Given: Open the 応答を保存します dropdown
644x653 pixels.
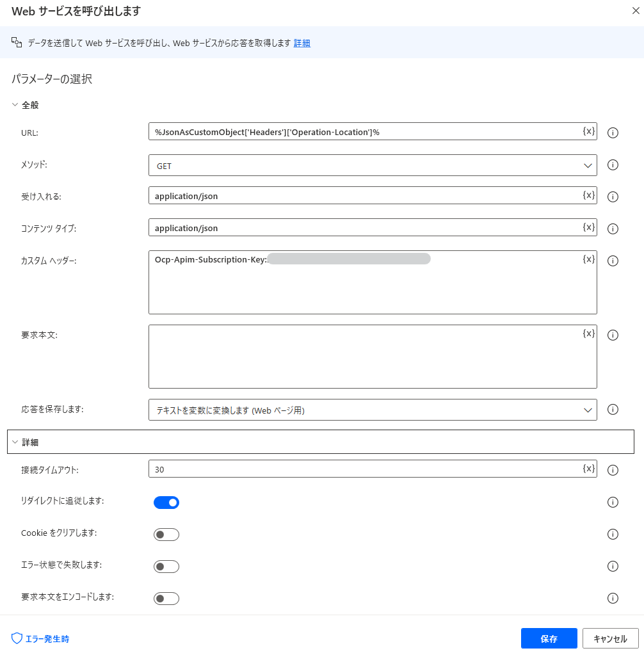Looking at the screenshot, I should pyautogui.click(x=373, y=410).
